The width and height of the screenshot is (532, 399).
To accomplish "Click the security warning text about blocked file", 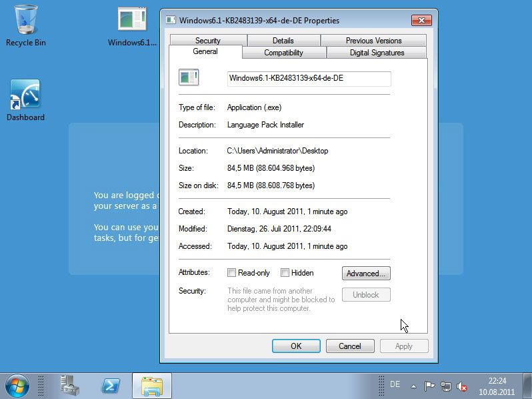I will (x=281, y=300).
